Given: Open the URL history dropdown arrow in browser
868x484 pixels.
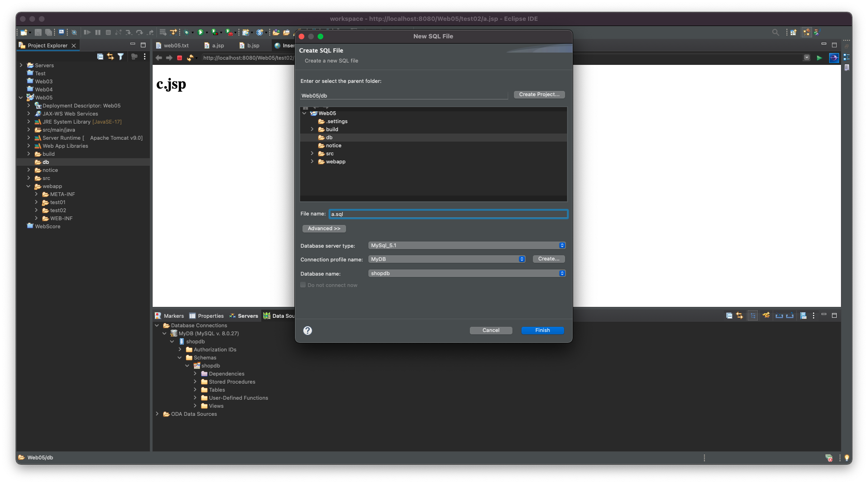Looking at the screenshot, I should point(807,58).
